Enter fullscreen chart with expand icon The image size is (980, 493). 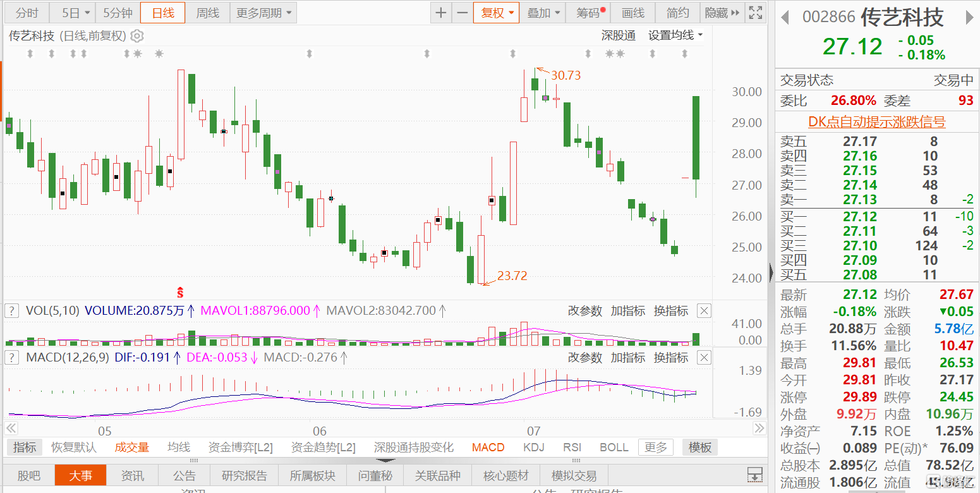point(755,12)
